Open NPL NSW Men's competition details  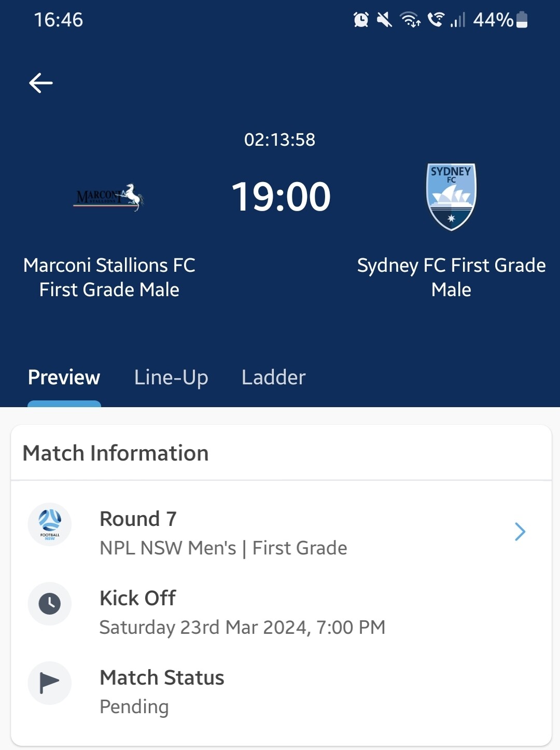tap(223, 548)
